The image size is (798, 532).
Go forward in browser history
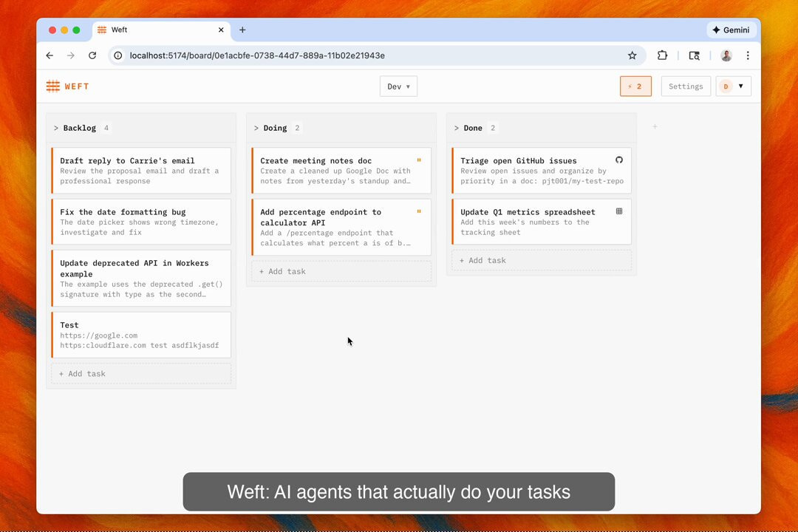(x=71, y=55)
